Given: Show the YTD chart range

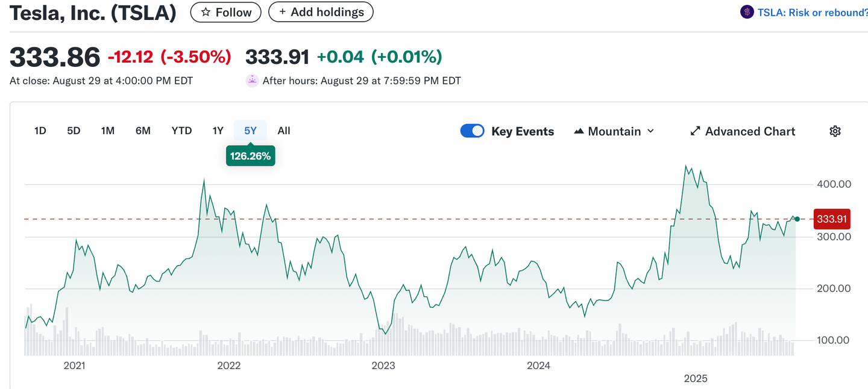Looking at the screenshot, I should (181, 131).
